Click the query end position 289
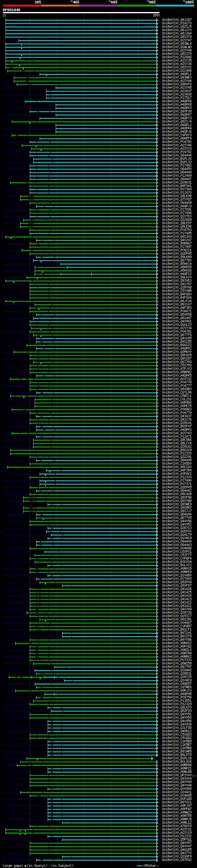197x868 pixels. pos(155,15)
